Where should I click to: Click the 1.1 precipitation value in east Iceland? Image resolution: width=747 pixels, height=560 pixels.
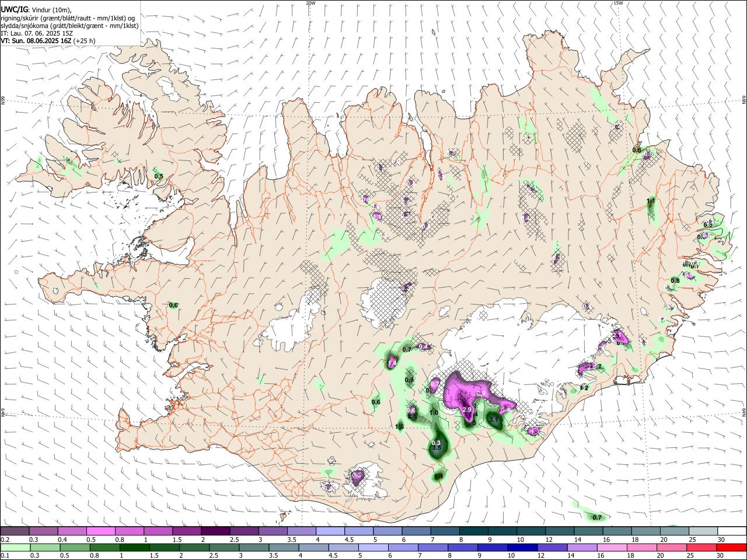tap(651, 201)
